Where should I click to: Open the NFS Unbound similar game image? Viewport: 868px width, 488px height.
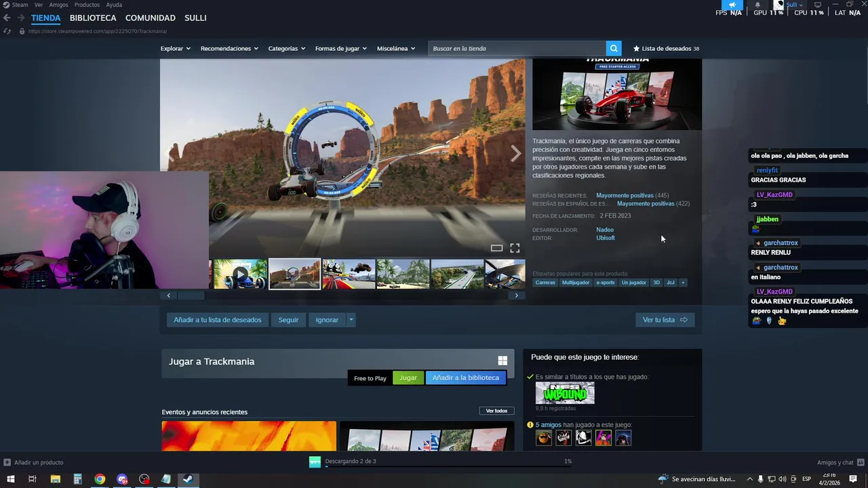[x=565, y=393]
